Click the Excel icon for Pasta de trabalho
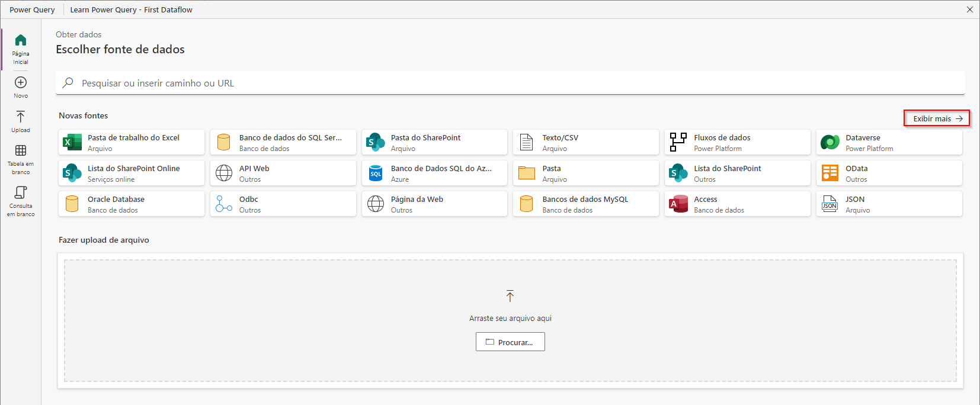 point(72,142)
